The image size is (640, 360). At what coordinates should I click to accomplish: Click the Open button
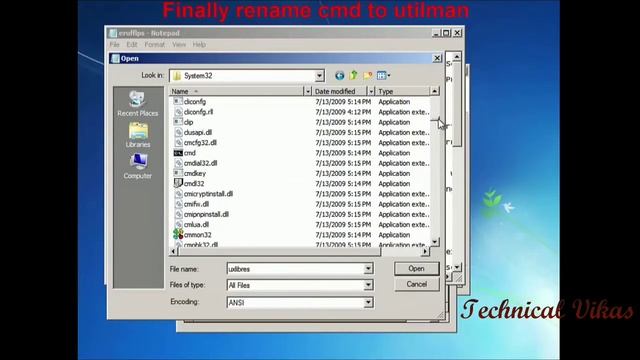pos(416,269)
